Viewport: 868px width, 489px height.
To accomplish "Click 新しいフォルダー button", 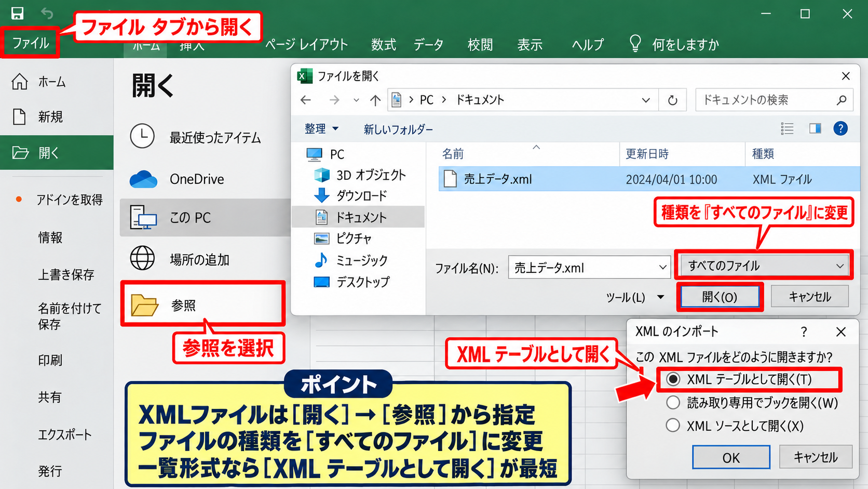I will click(x=398, y=129).
